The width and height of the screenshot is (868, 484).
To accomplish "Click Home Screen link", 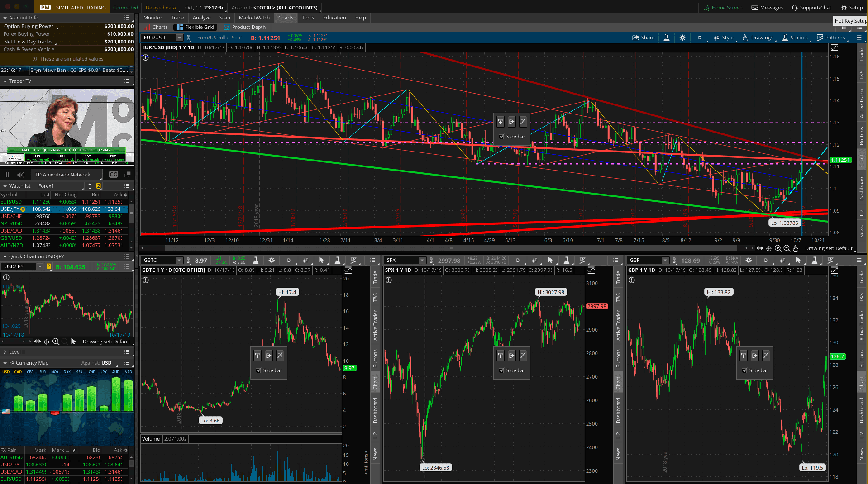I will [x=723, y=8].
